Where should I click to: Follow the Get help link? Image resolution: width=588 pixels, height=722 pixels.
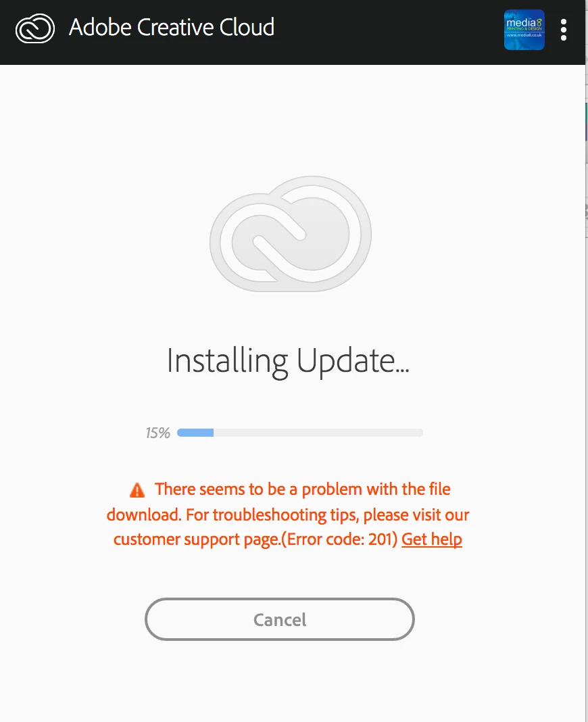pyautogui.click(x=431, y=539)
